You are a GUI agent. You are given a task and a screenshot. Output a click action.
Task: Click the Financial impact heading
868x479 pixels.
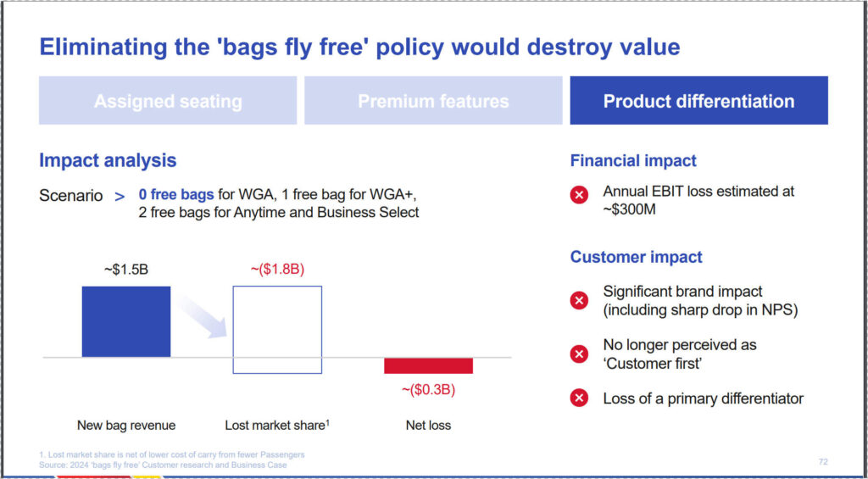click(633, 161)
